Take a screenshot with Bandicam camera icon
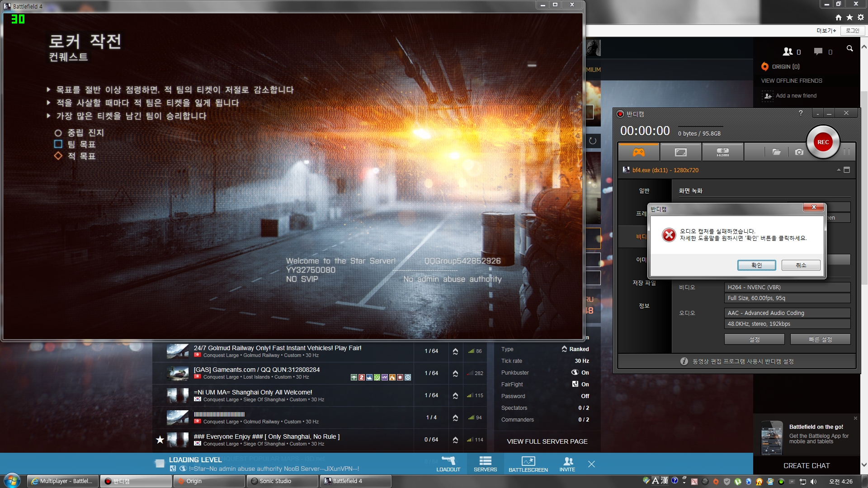This screenshot has height=488, width=868. click(799, 152)
